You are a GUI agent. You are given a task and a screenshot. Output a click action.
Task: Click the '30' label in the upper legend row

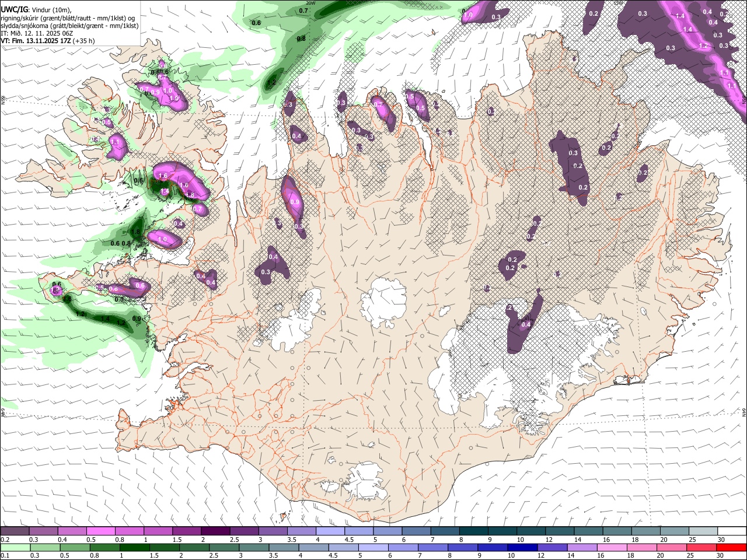tap(720, 540)
